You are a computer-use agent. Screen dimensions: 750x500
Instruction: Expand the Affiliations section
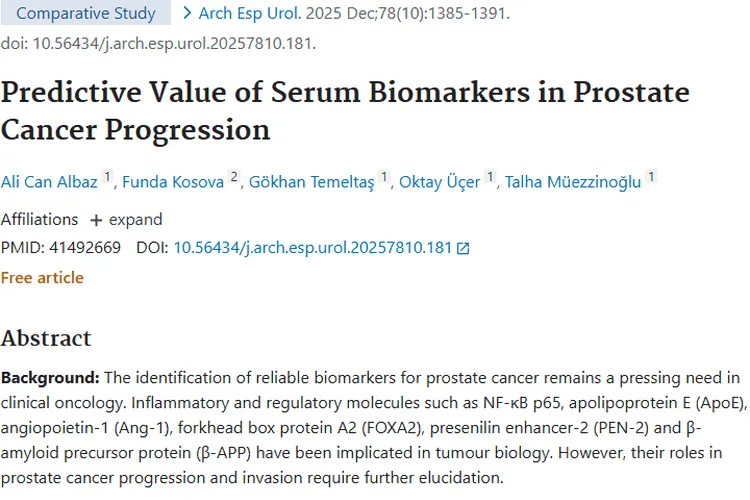click(125, 219)
